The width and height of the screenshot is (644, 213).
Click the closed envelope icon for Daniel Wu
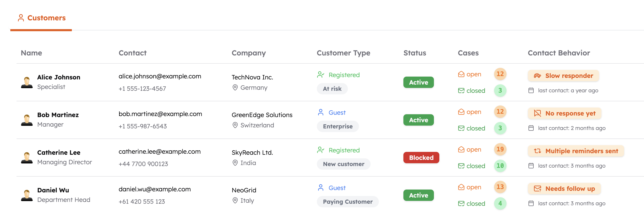coord(461,203)
